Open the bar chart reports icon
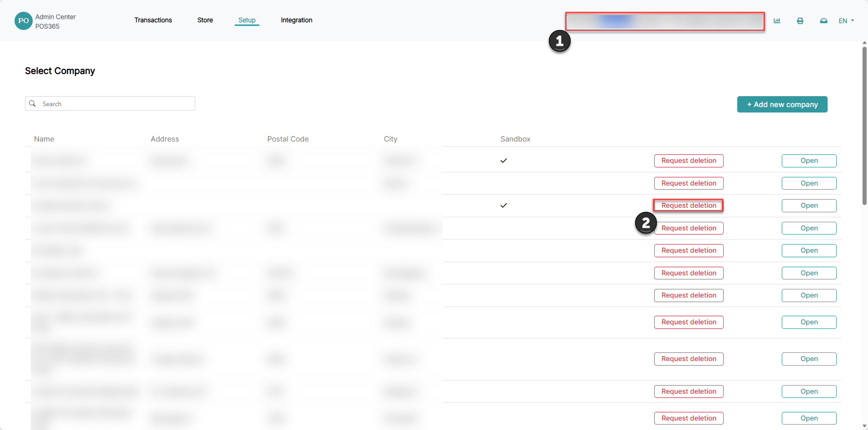The image size is (868, 430). 777,21
